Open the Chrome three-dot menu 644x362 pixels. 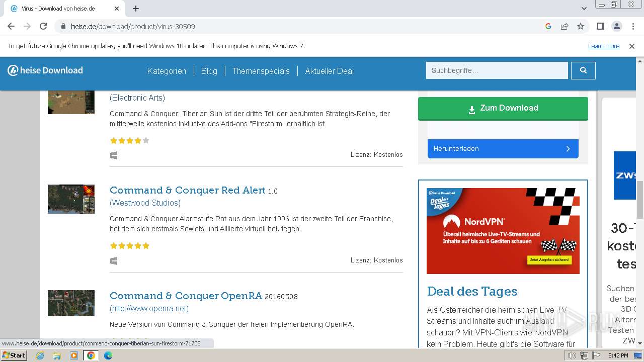pos(632,26)
